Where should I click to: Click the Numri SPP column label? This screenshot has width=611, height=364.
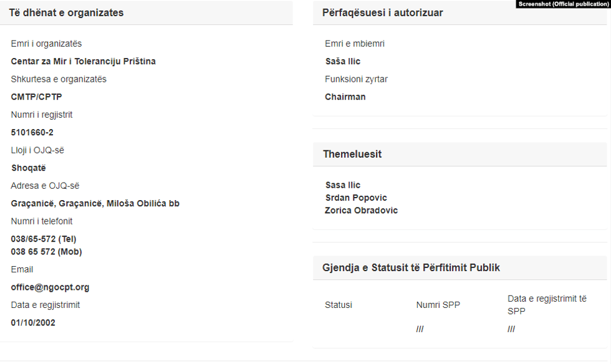coord(438,305)
